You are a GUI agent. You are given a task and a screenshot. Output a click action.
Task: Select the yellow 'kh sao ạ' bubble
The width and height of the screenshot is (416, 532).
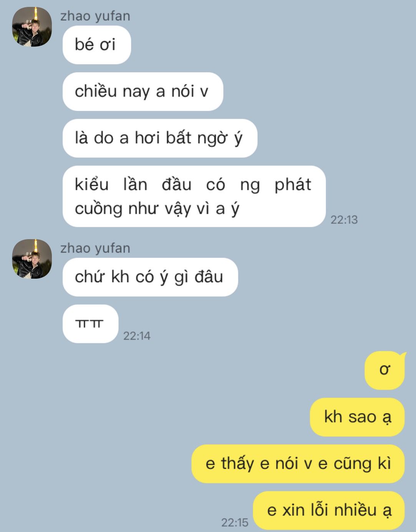click(357, 417)
